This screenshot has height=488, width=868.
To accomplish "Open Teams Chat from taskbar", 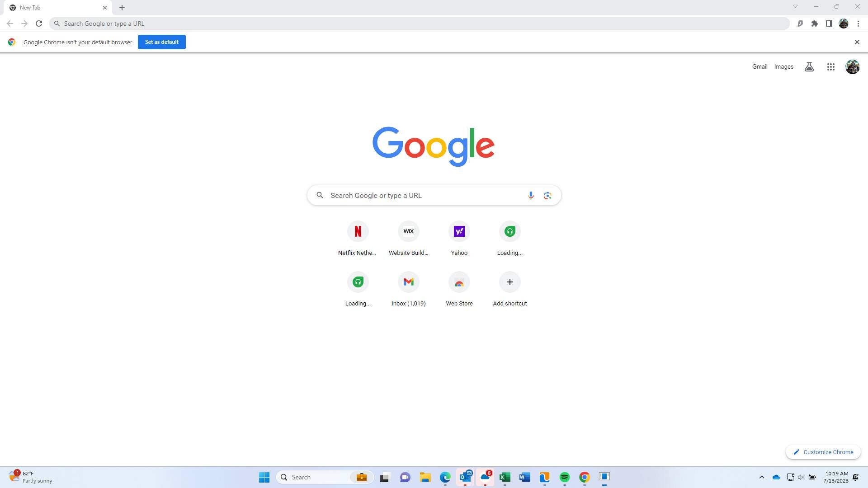I will coord(405,477).
